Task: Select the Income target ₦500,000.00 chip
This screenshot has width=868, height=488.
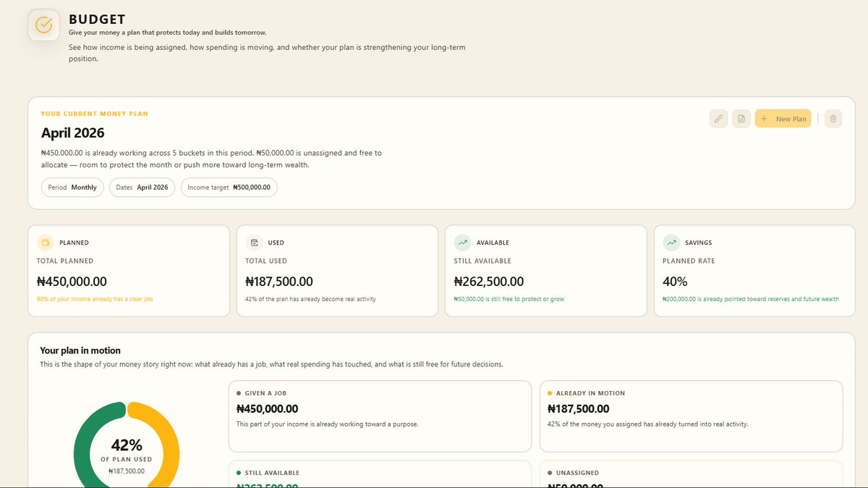Action: (x=229, y=187)
